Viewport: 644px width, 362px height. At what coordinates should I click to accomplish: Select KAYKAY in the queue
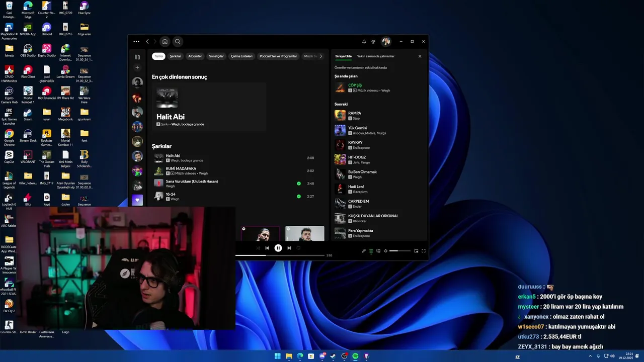click(379, 145)
